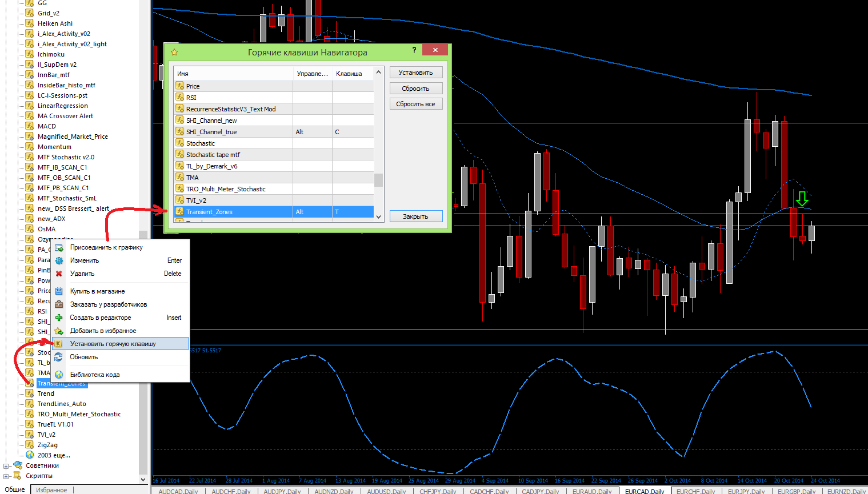
Task: Click the OsMA indicator icon
Action: coord(30,229)
